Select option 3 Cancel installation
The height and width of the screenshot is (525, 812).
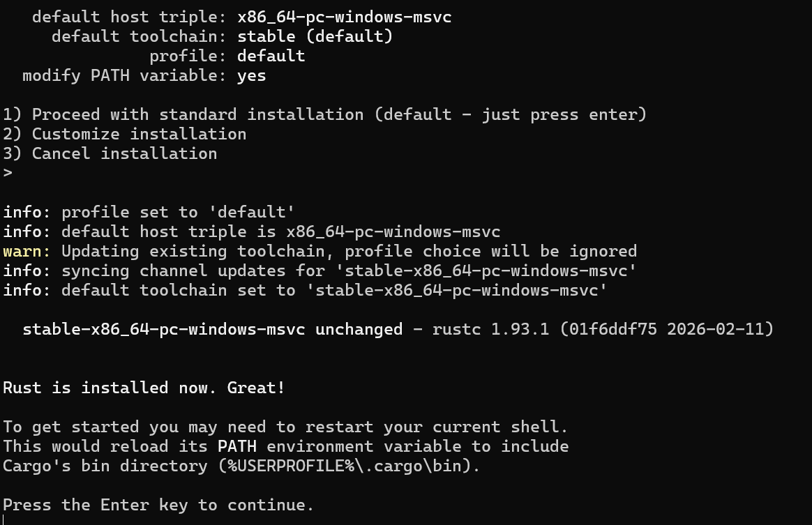110,153
